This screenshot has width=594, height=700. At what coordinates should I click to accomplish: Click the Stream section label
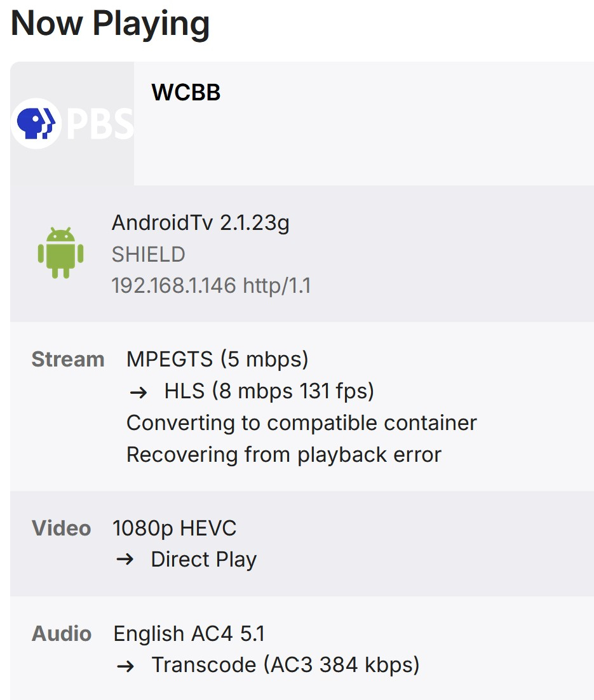click(x=68, y=360)
